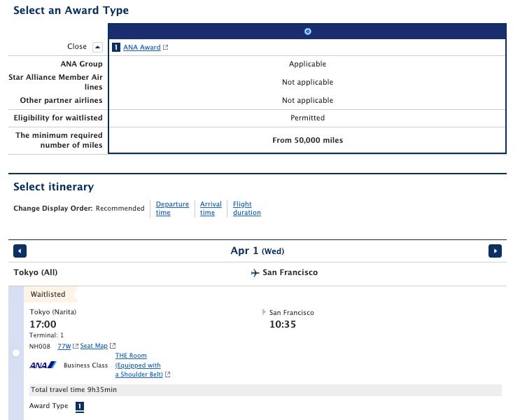Open the 77W aircraft link

(64, 346)
